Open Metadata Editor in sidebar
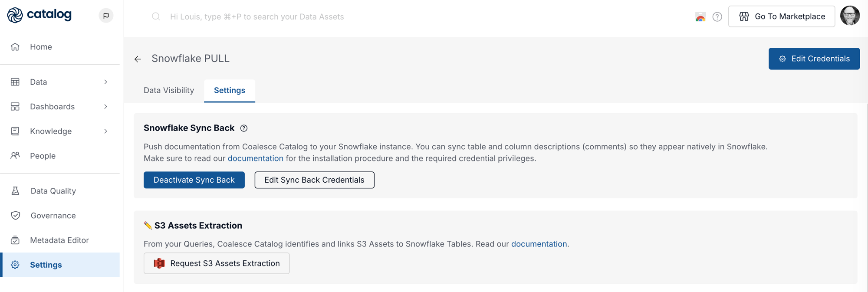The width and height of the screenshot is (868, 292). (60, 240)
